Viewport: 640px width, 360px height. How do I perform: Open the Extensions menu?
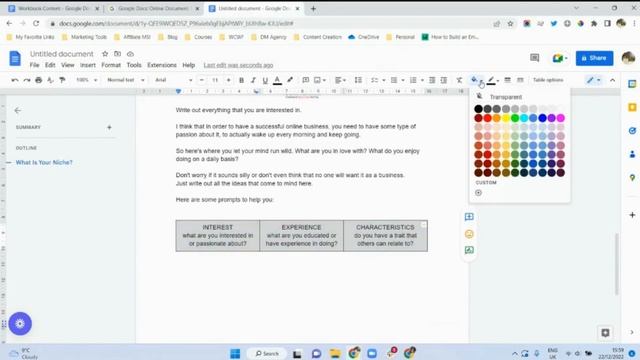(162, 65)
